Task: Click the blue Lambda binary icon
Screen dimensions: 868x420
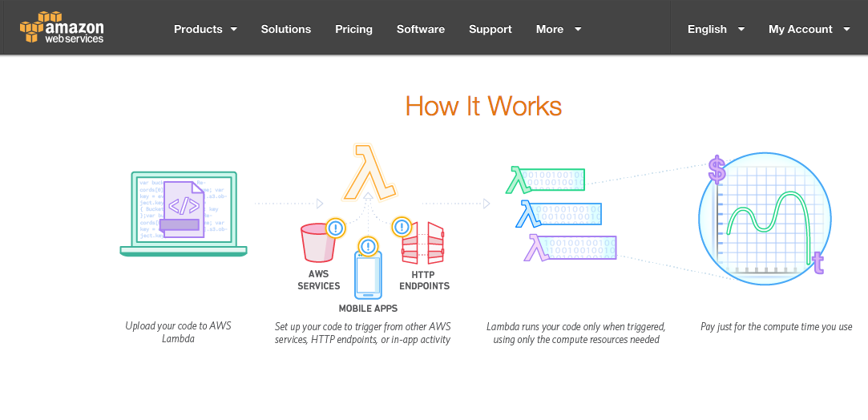Action: (559, 214)
